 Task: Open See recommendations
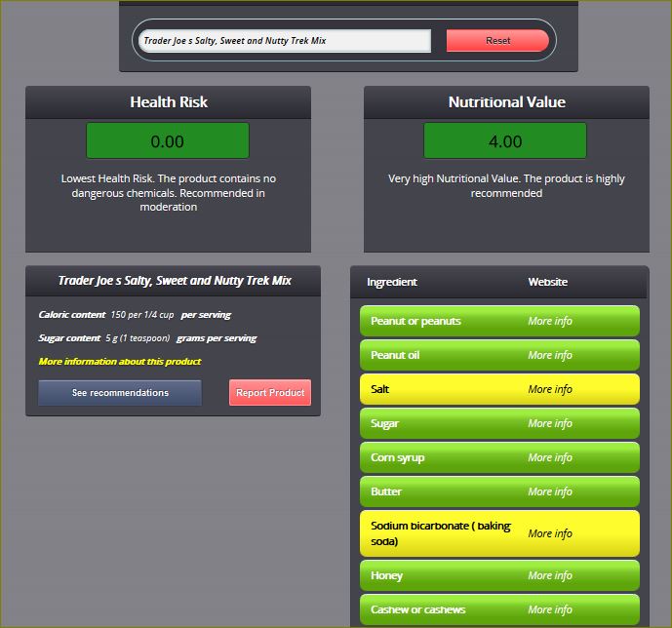120,392
